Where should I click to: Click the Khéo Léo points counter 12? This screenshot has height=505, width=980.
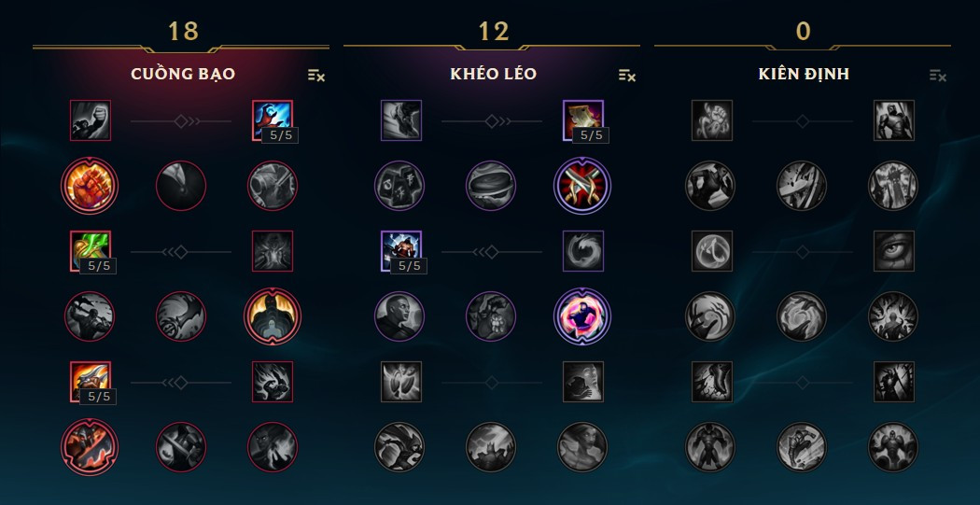[494, 31]
